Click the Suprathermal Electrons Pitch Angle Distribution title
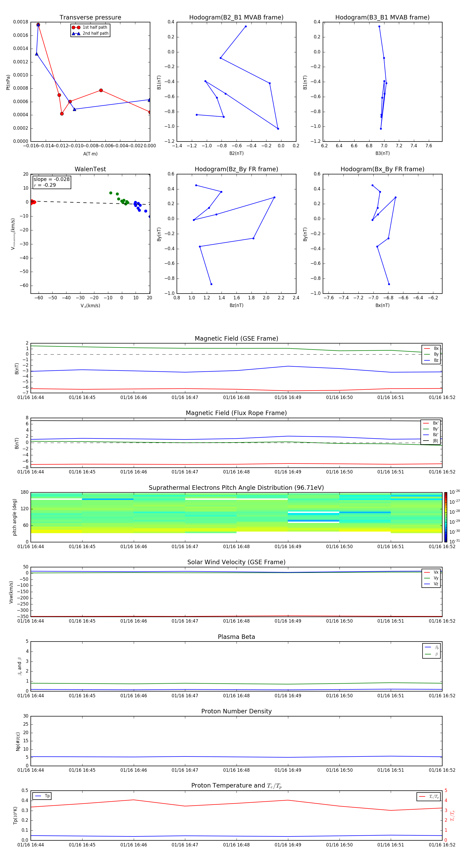 click(236, 488)
